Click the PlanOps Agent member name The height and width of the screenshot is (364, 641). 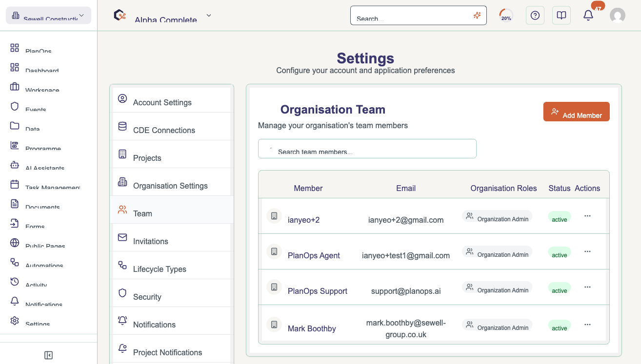[x=314, y=255]
